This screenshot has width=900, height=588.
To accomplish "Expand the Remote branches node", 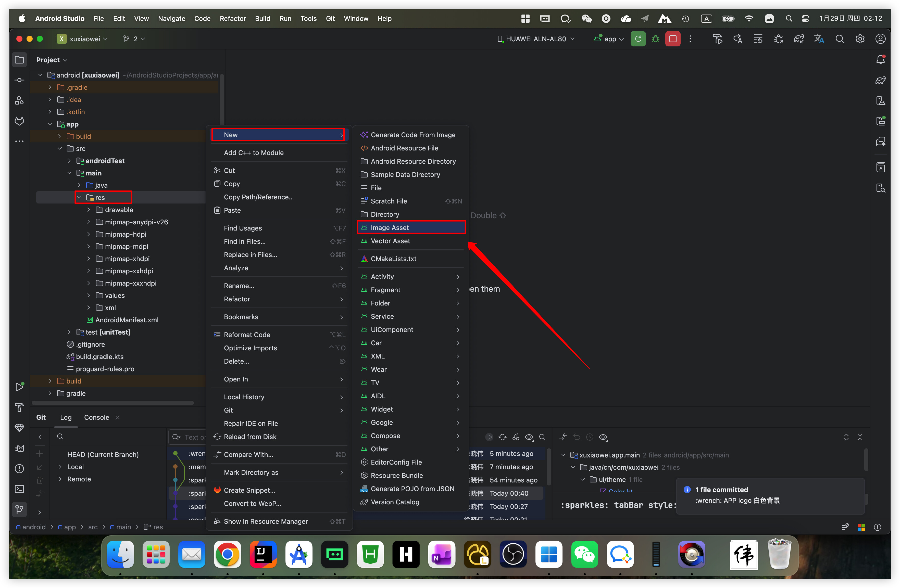I will 60,479.
